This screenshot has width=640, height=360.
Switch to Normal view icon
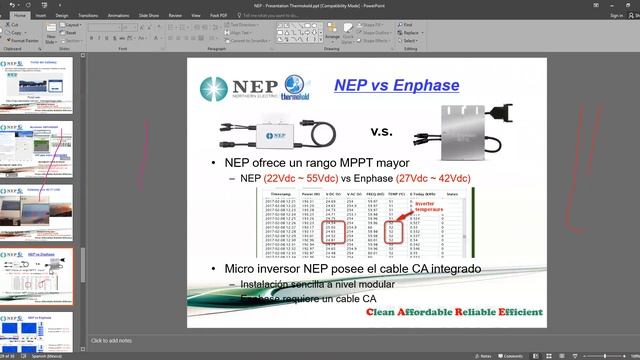coord(536,356)
